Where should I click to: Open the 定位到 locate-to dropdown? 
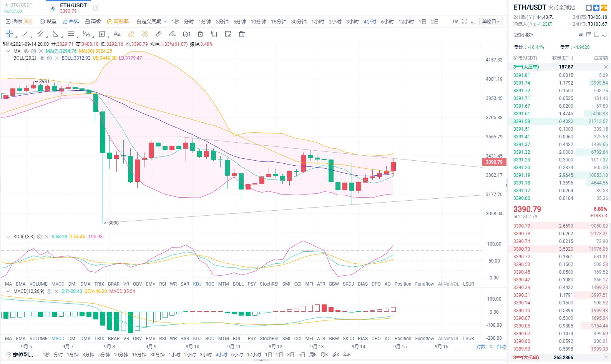[20, 355]
